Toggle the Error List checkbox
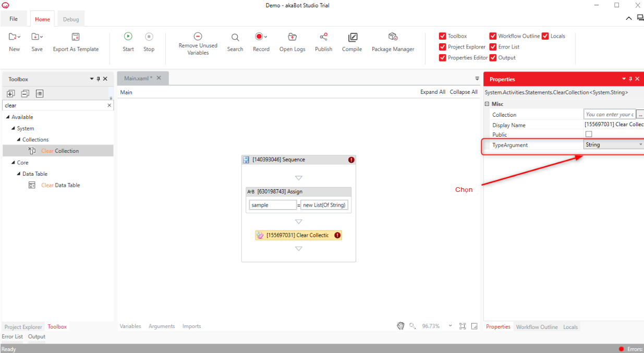Screen dimensions: 644x353 pyautogui.click(x=493, y=47)
